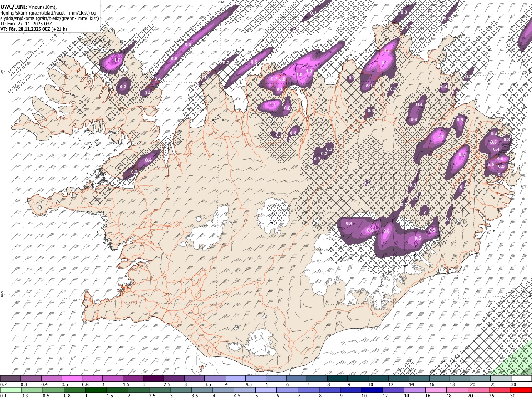Select the lower legend swatch labeled 2.5

coord(160,390)
